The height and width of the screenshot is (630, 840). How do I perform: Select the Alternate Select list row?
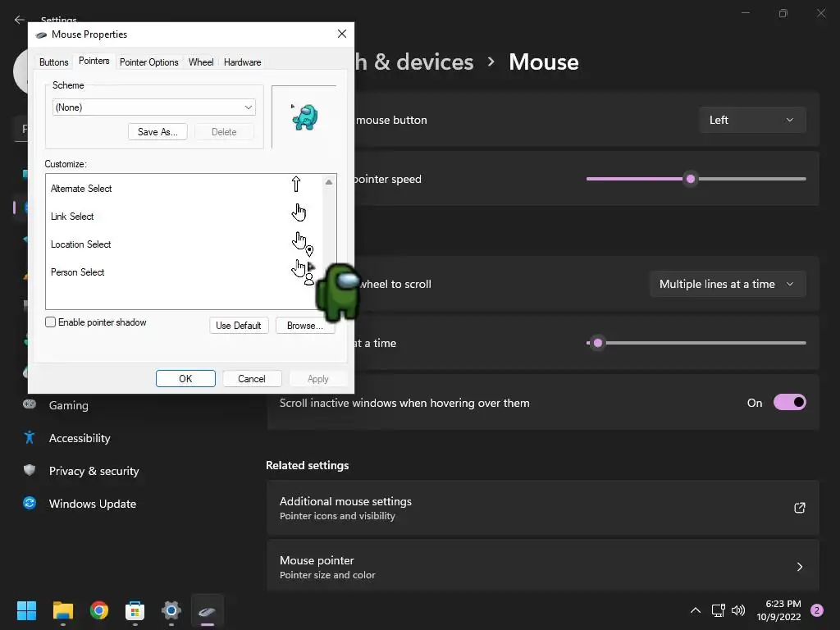184,188
